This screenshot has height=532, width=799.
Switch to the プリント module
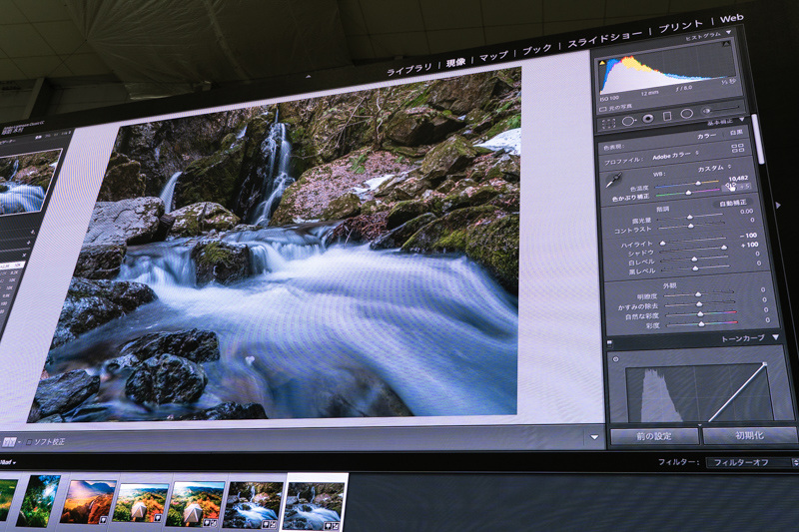click(680, 26)
